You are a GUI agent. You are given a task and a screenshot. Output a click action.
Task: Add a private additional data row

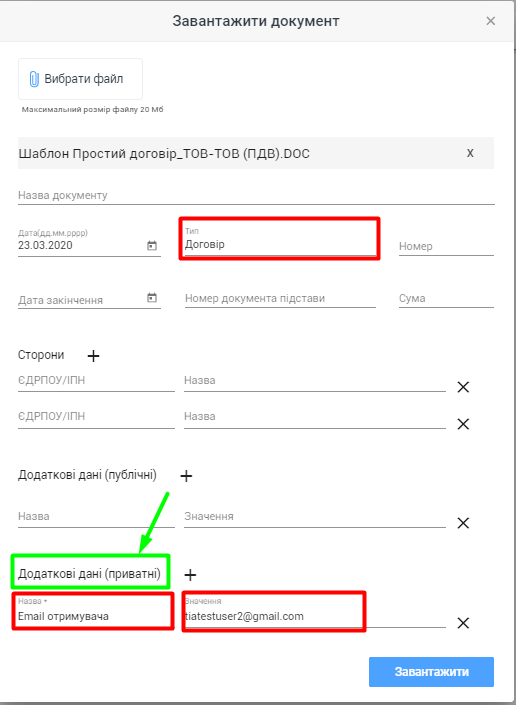190,575
